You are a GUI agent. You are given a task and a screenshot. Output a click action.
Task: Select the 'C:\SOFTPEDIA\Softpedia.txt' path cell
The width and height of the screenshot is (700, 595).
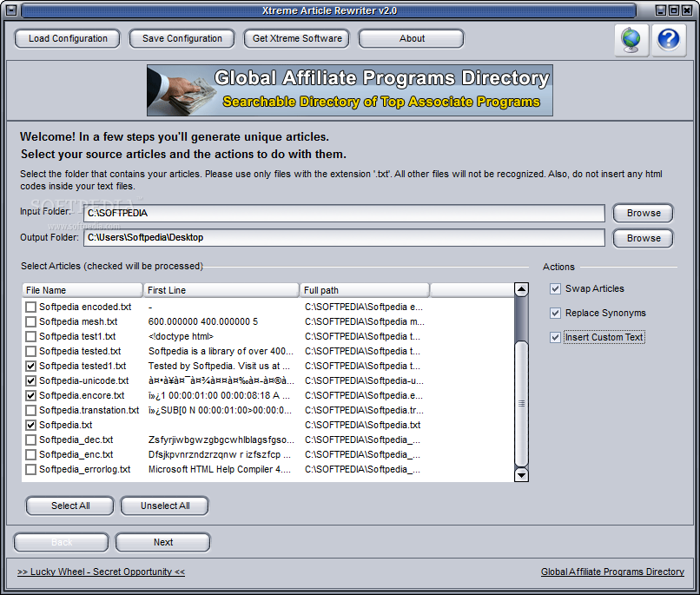coord(362,425)
